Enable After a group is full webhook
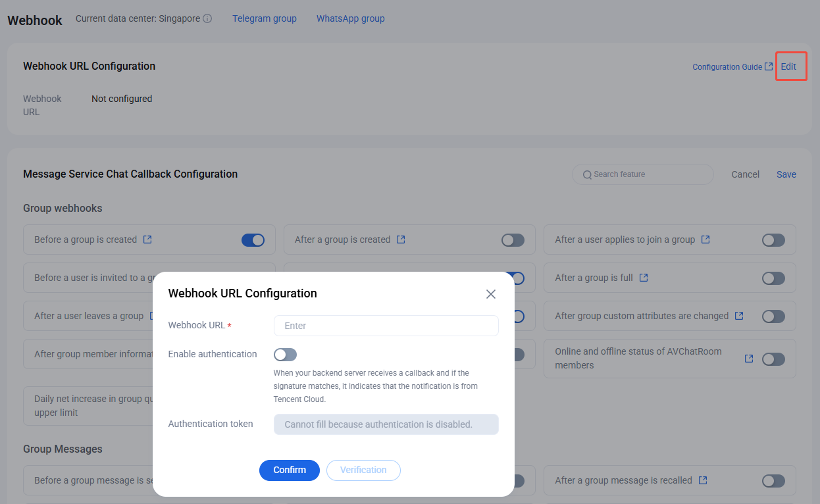This screenshot has width=820, height=504. point(774,278)
